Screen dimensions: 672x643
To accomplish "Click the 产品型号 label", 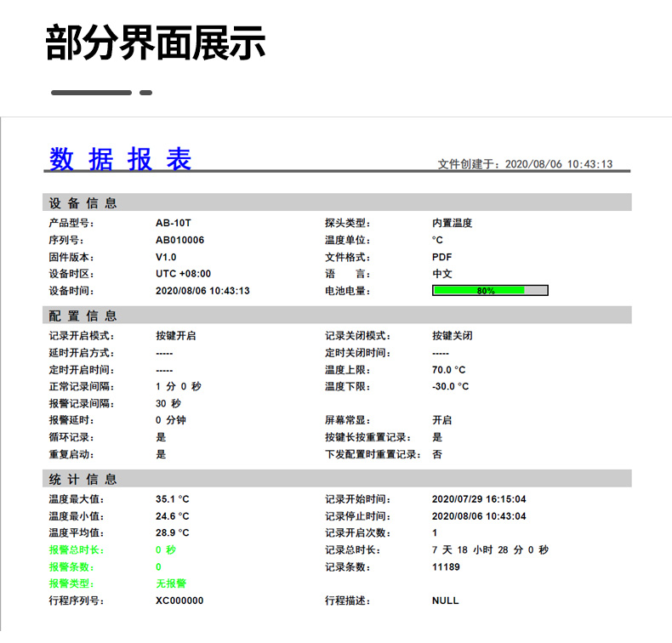I will pos(71,223).
